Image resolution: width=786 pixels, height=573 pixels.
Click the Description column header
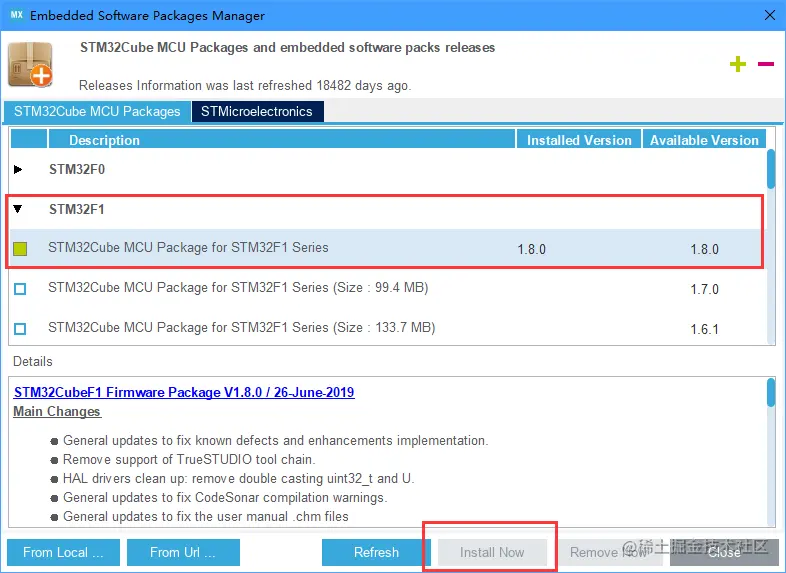pyautogui.click(x=281, y=139)
